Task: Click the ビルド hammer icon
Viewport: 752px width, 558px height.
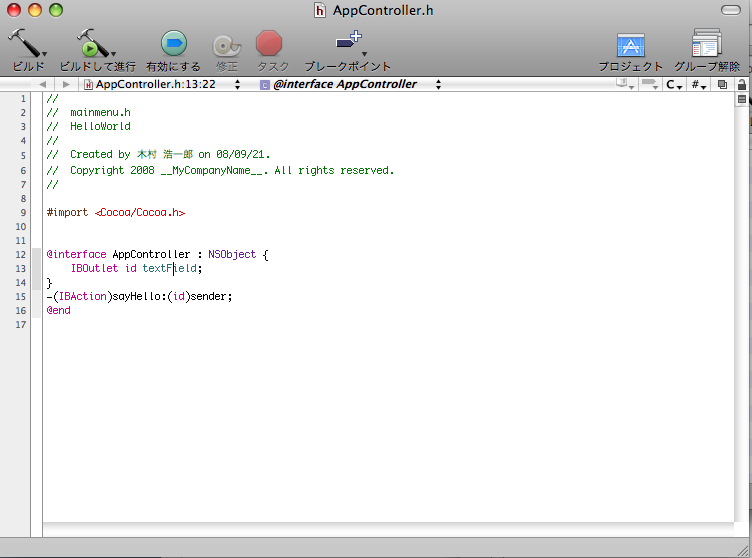Action: point(24,43)
